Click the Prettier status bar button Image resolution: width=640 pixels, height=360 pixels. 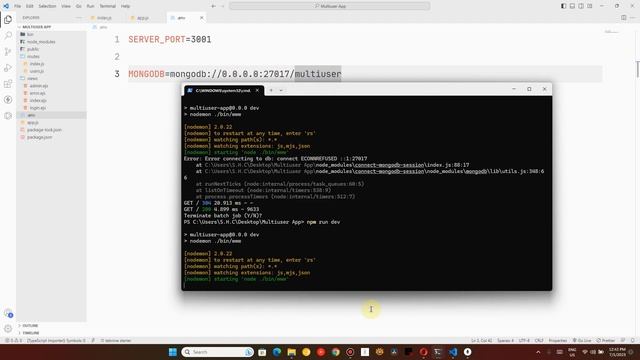[x=606, y=340]
